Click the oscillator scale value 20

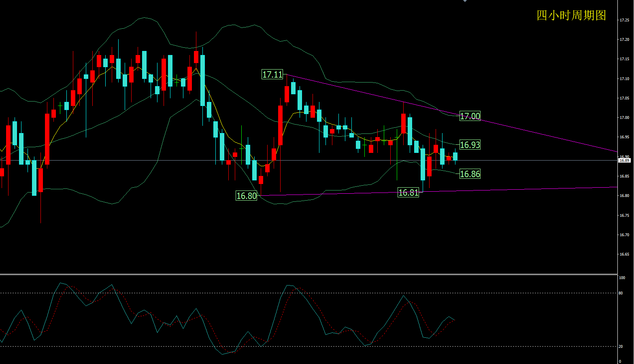click(621, 347)
